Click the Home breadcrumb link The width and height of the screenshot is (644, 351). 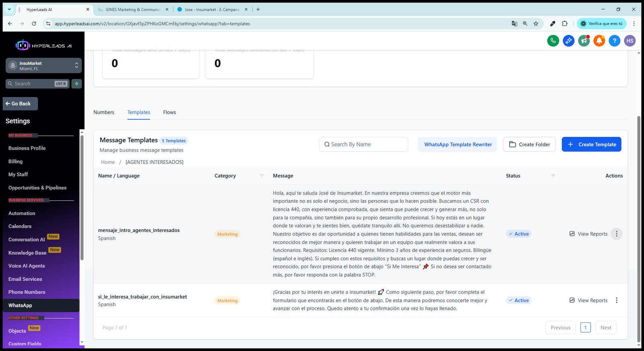108,162
